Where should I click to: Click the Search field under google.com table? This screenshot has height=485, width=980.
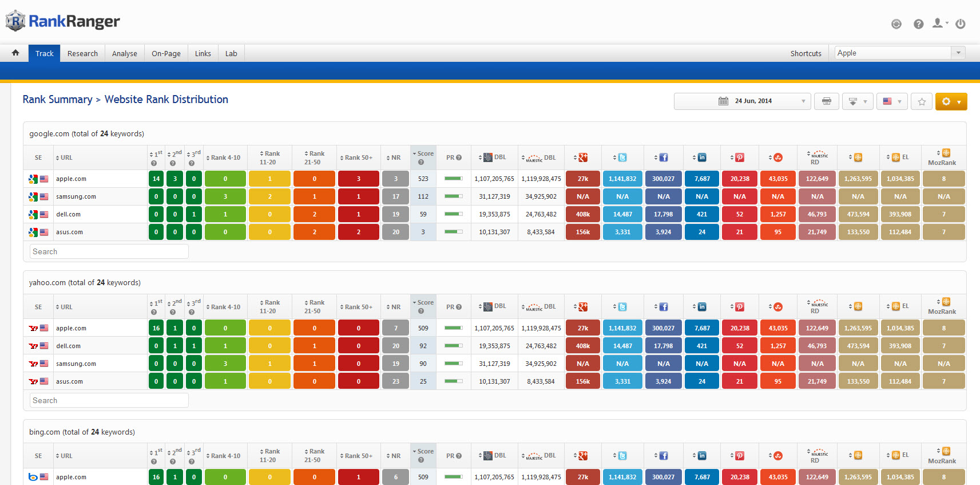[109, 251]
